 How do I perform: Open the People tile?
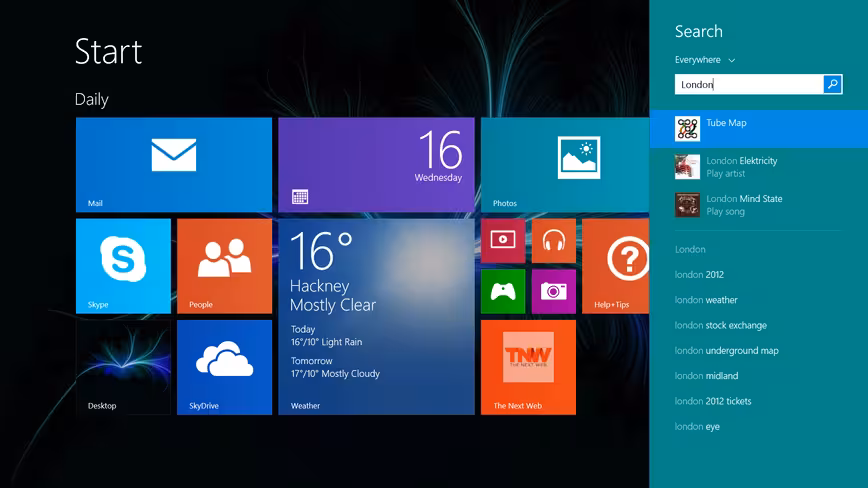[225, 266]
